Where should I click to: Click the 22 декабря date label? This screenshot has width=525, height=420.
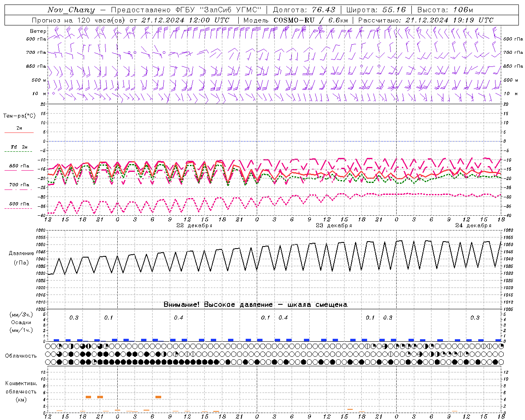(x=194, y=226)
